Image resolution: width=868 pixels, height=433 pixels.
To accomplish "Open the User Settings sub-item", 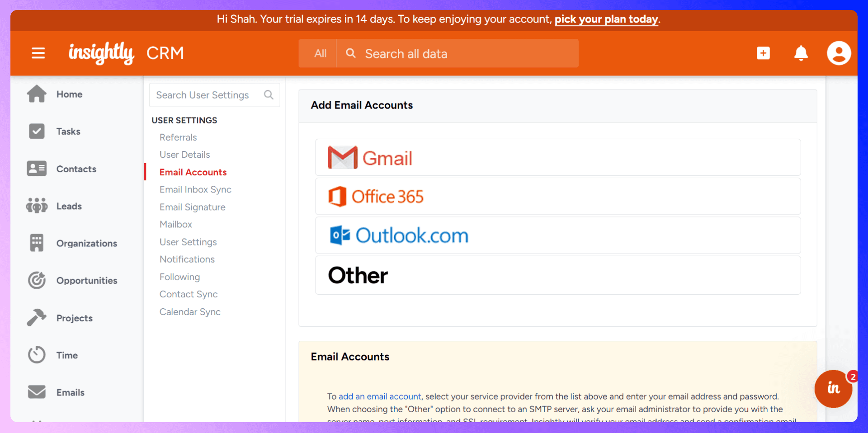I will 188,242.
